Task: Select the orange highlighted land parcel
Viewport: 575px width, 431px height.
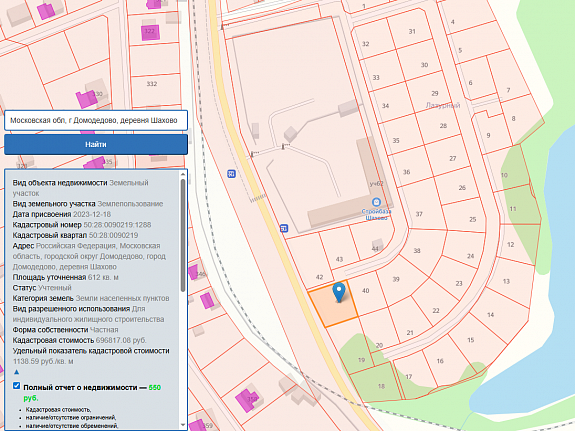Action: 333,304
